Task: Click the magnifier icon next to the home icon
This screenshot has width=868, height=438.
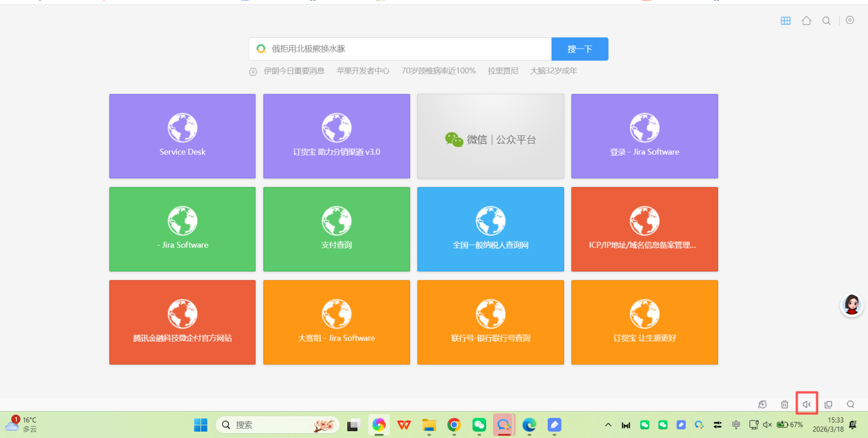Action: pyautogui.click(x=827, y=21)
